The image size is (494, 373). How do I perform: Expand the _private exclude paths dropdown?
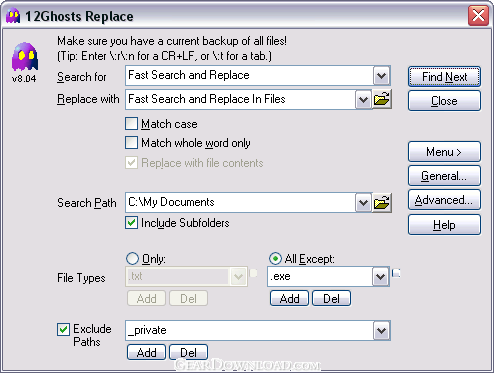381,331
